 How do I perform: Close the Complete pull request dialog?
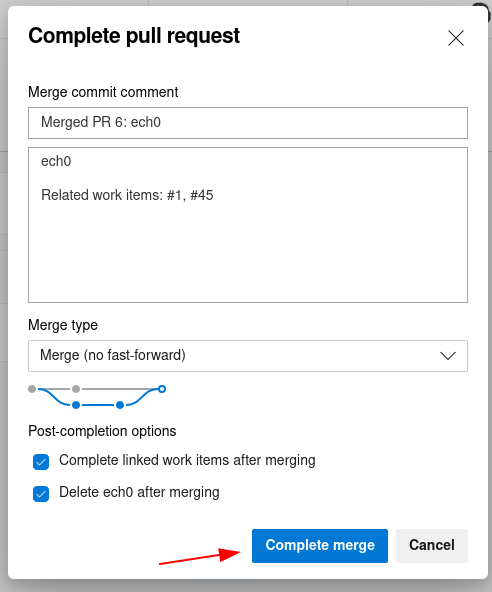point(456,38)
